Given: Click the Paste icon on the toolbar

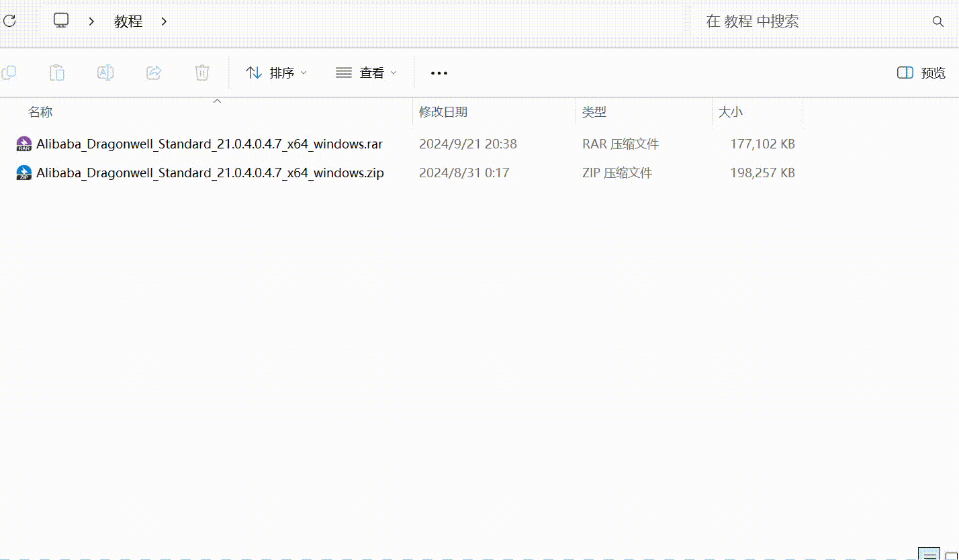Looking at the screenshot, I should (x=57, y=73).
